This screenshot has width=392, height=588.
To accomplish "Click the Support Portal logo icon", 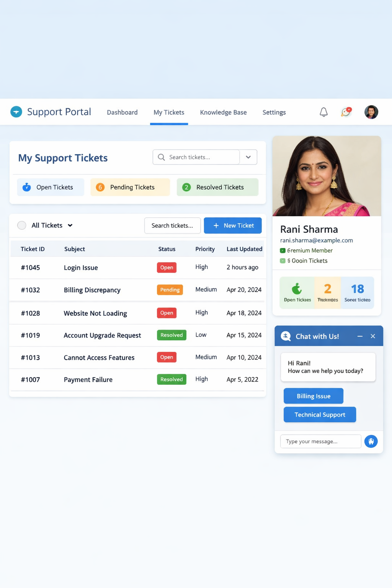I will pyautogui.click(x=16, y=112).
